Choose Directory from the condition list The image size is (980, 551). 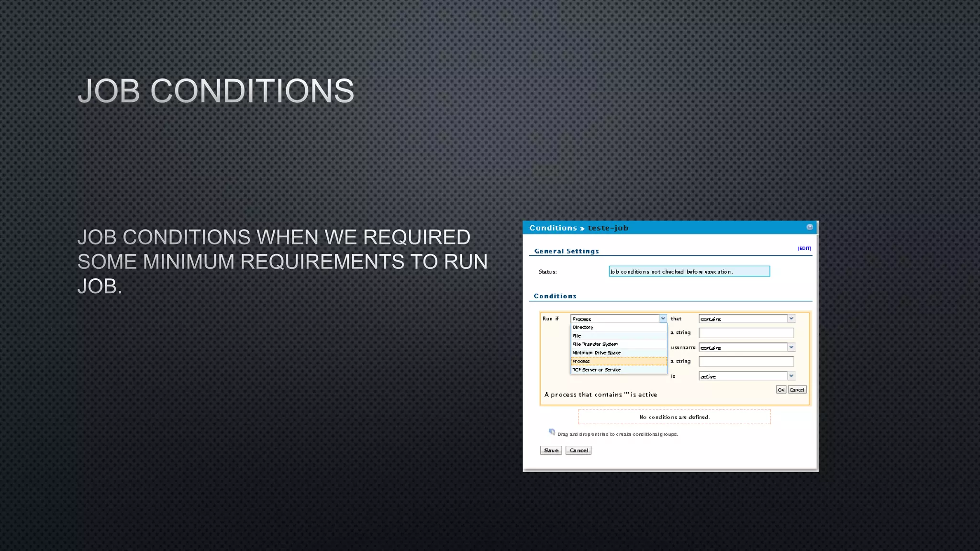coord(619,327)
